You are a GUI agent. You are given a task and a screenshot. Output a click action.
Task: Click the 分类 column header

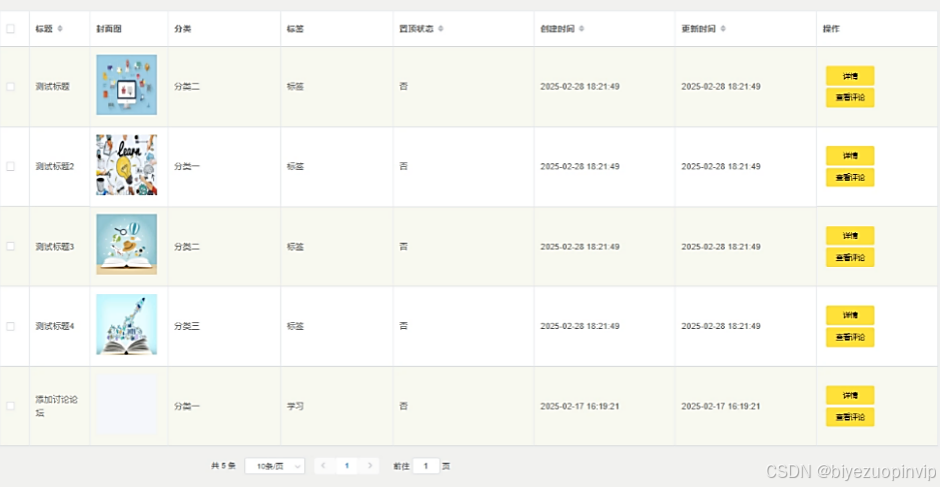[183, 29]
